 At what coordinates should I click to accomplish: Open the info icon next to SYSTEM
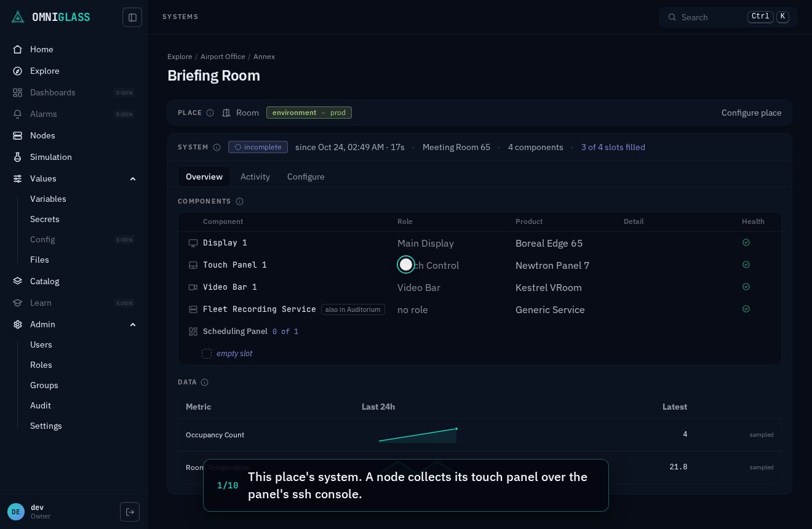point(217,148)
